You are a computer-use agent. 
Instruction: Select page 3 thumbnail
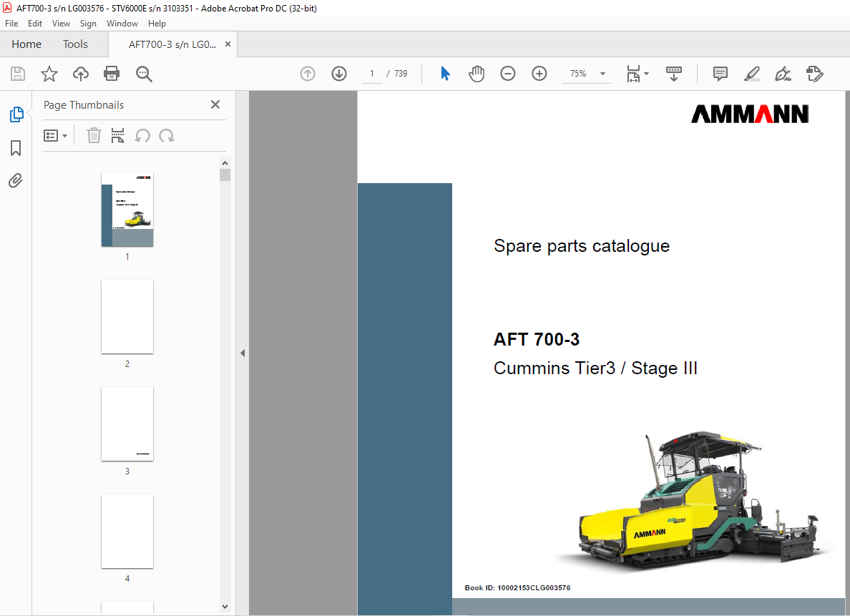point(127,424)
